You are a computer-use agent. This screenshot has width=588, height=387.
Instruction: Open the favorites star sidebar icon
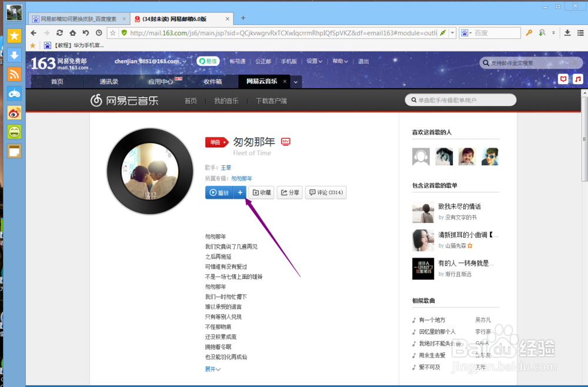click(x=14, y=36)
